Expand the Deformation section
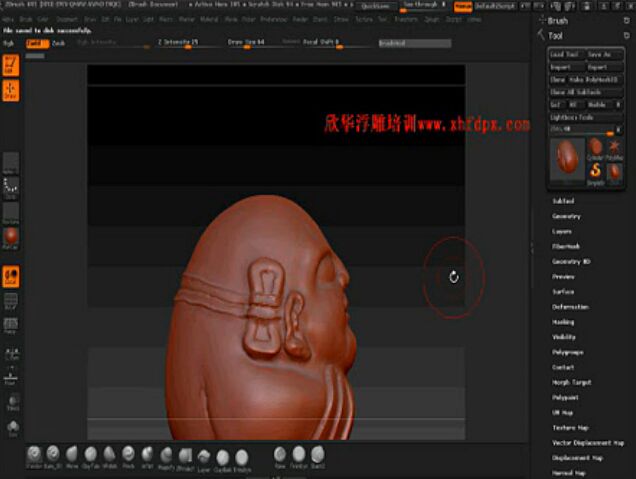Screen dimensions: 636x479 tap(570, 307)
